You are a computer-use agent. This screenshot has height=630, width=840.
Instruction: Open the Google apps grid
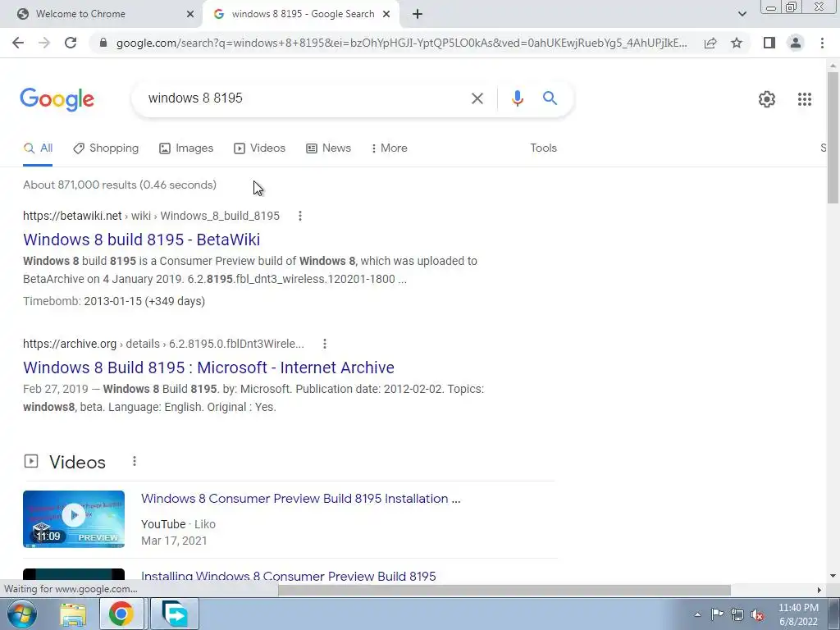click(804, 99)
